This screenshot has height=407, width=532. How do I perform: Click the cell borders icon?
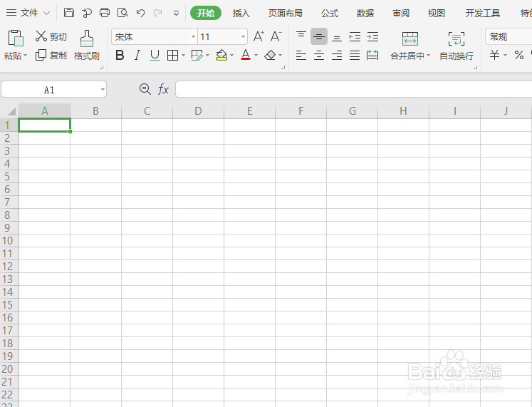pos(172,55)
